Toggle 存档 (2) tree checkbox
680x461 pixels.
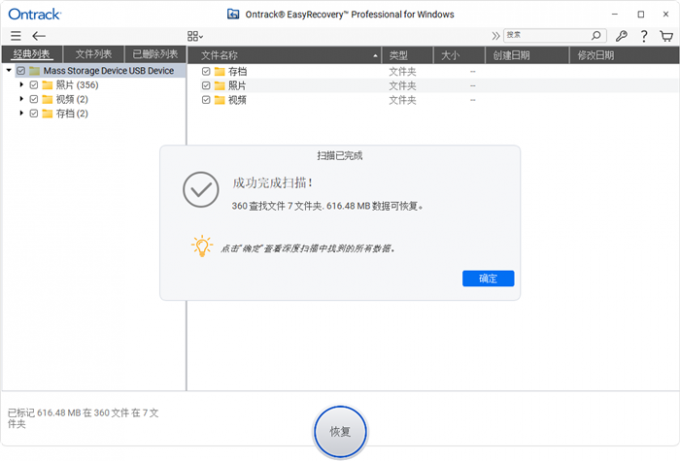coord(34,114)
